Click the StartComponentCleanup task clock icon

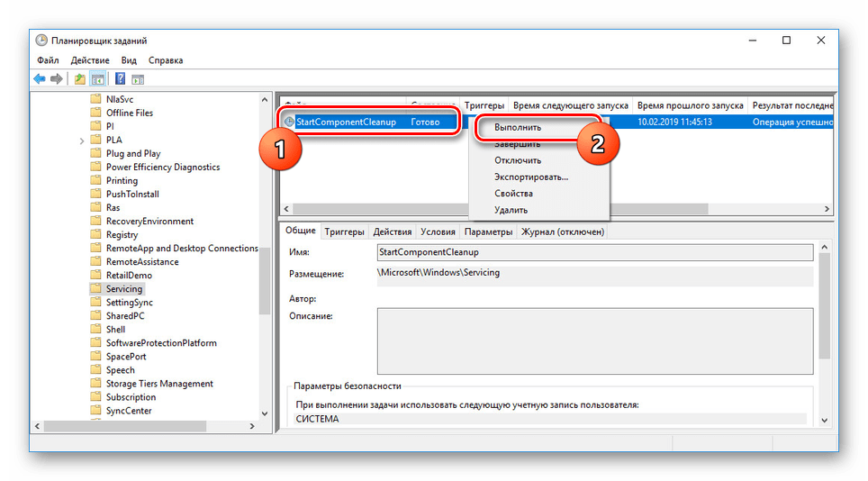coord(289,122)
